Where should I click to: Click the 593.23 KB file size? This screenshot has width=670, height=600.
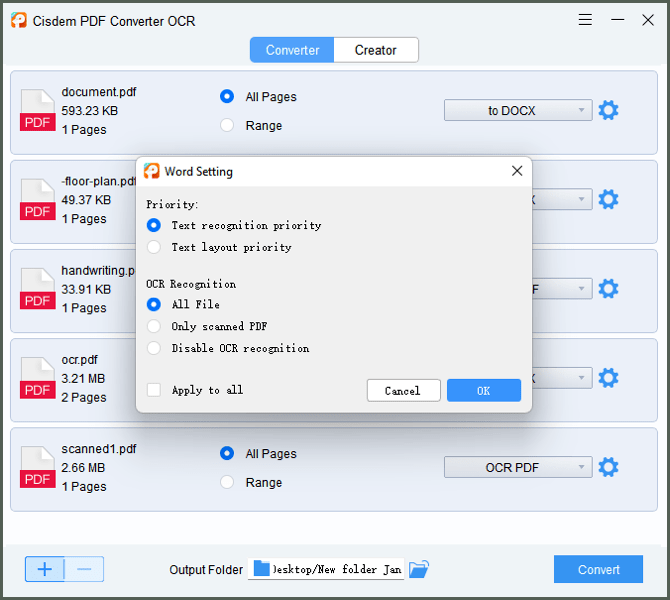(89, 111)
